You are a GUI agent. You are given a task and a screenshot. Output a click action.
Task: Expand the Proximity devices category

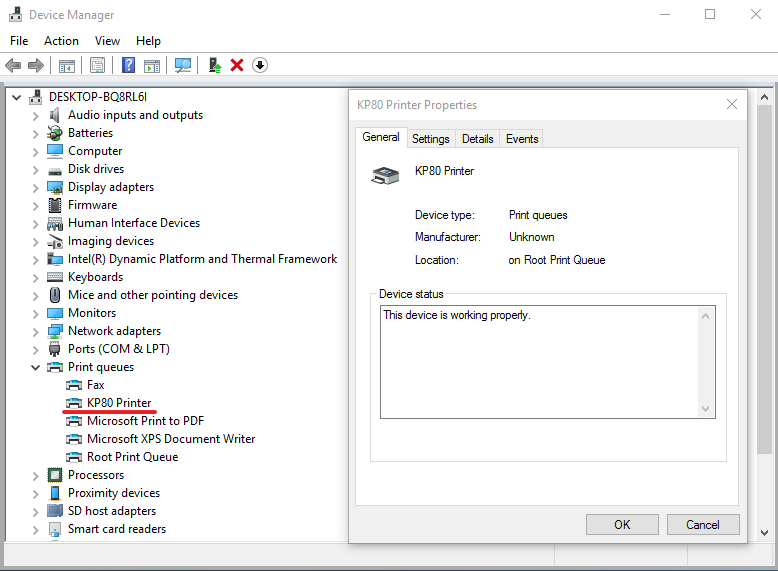coord(35,494)
